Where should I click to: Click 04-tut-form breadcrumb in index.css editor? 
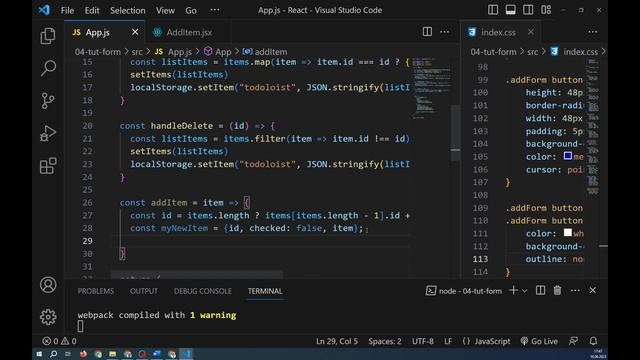493,52
